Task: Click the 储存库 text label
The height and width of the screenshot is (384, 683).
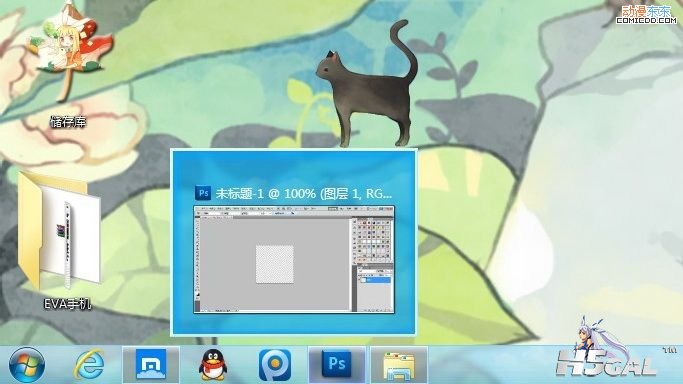Action: point(68,121)
